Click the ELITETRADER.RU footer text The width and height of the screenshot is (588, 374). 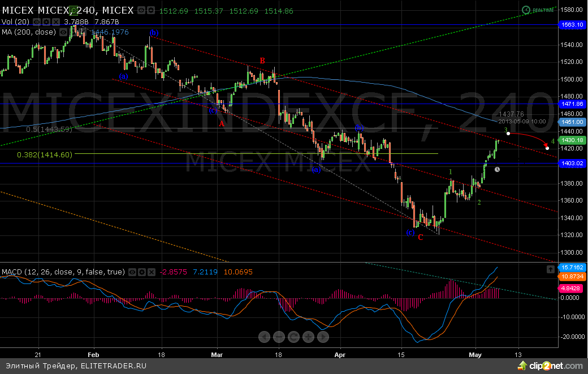click(x=114, y=366)
